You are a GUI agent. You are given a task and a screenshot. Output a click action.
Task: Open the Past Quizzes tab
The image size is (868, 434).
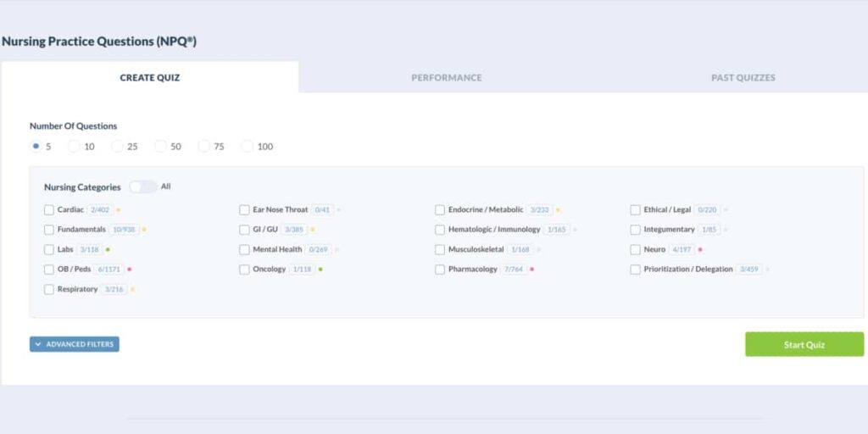pyautogui.click(x=743, y=78)
